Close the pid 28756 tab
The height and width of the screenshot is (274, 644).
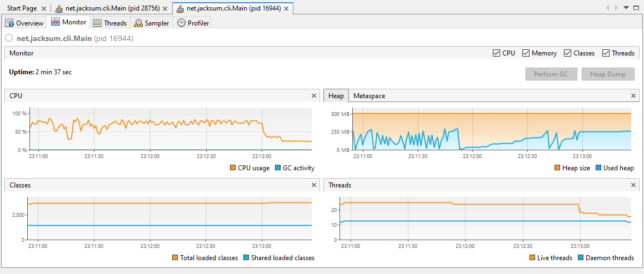click(x=165, y=8)
